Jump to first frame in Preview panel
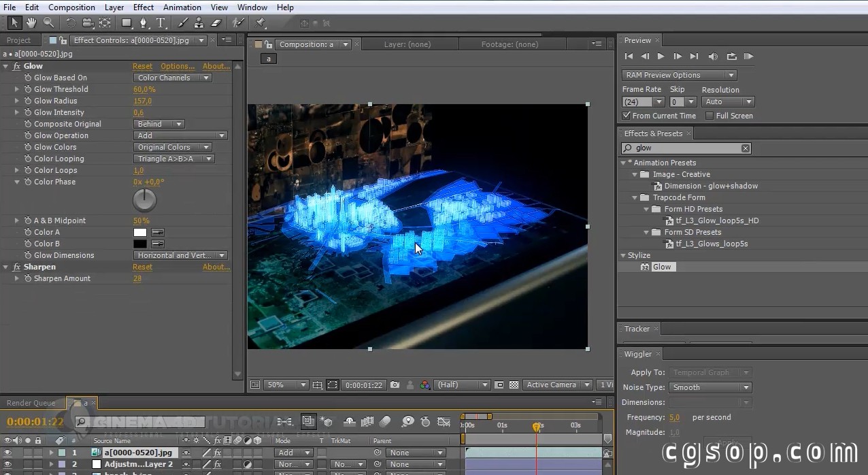This screenshot has width=868, height=475. click(629, 56)
